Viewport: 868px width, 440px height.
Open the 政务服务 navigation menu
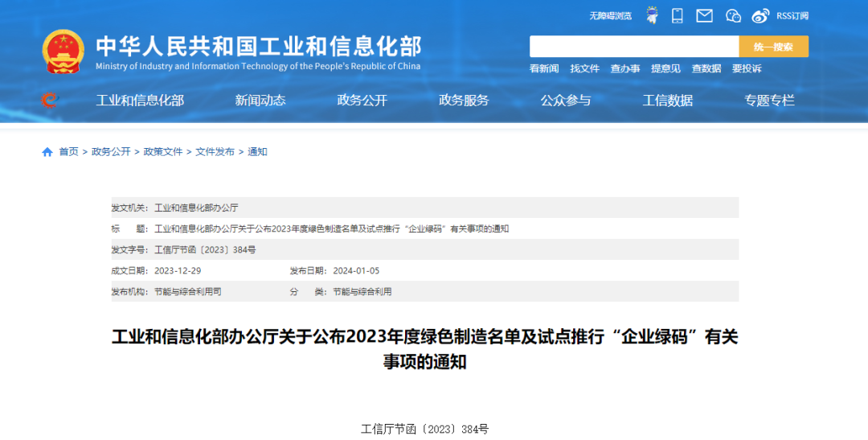pos(464,101)
